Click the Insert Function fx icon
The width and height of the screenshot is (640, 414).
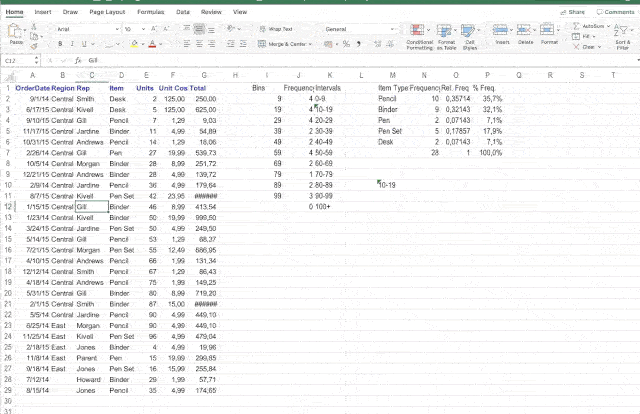pos(78,60)
